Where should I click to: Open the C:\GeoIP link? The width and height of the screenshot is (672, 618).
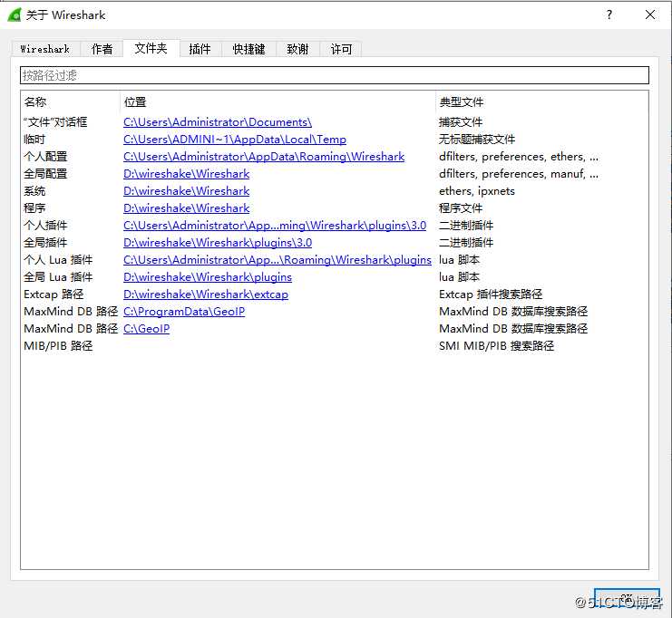tap(147, 329)
